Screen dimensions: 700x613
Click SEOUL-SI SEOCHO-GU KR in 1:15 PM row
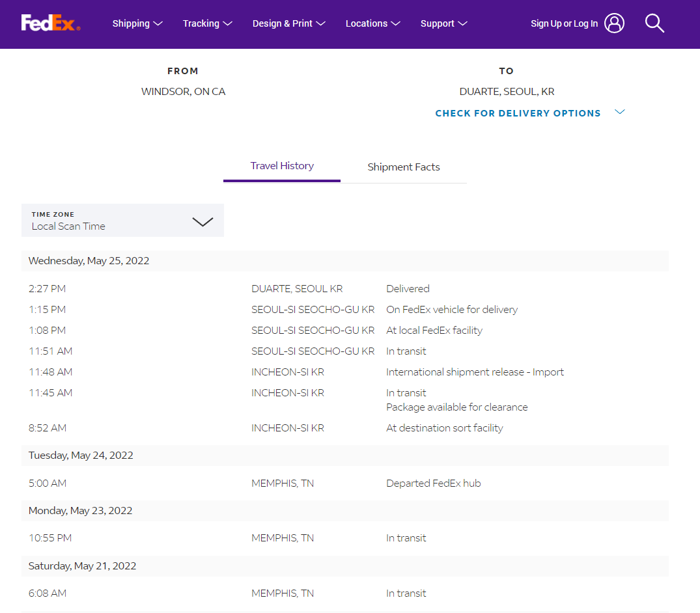tap(313, 310)
